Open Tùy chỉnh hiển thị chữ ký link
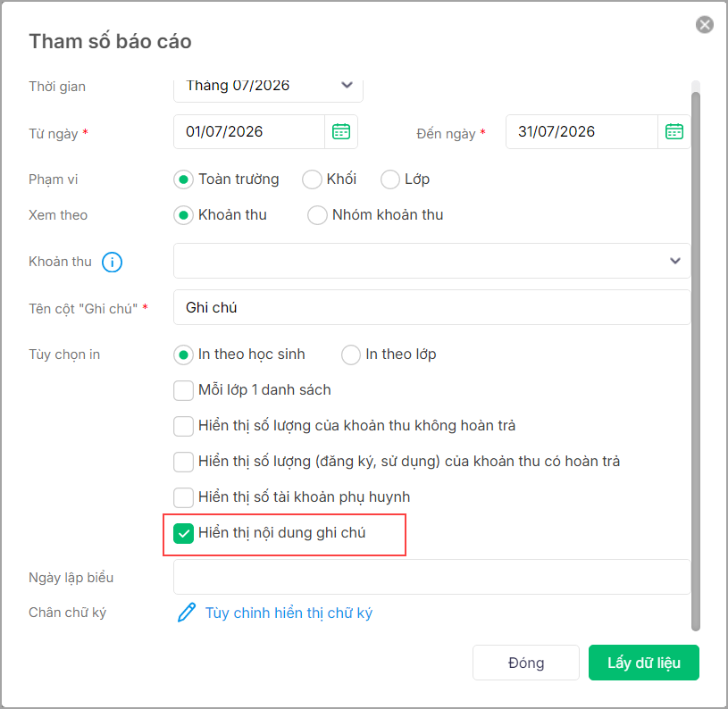 pyautogui.click(x=289, y=613)
